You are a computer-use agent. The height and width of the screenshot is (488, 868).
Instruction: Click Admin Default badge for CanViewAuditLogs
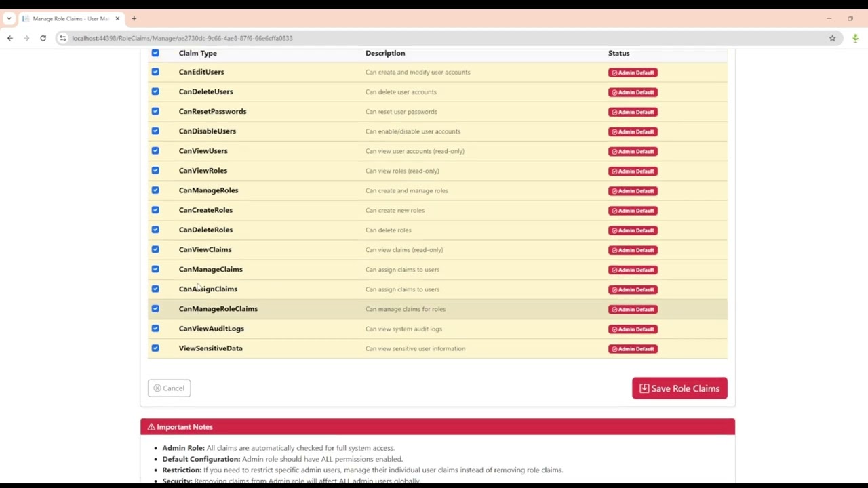(x=633, y=329)
